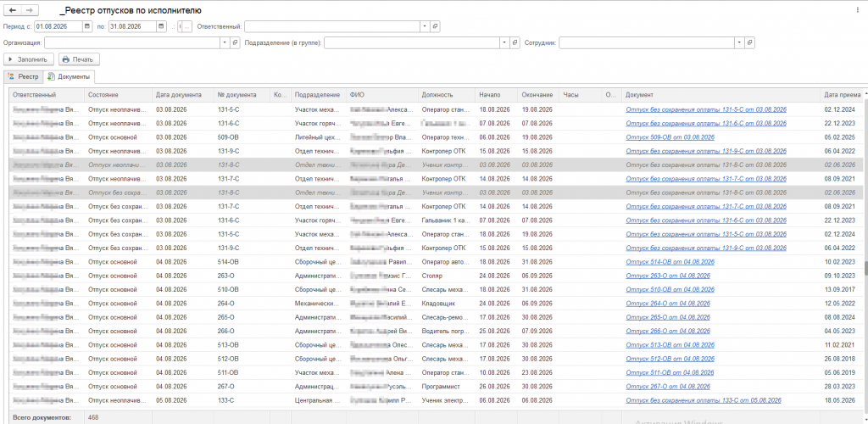868x424 pixels.
Task: Open the three-dot more actions menu
Action: (x=858, y=10)
